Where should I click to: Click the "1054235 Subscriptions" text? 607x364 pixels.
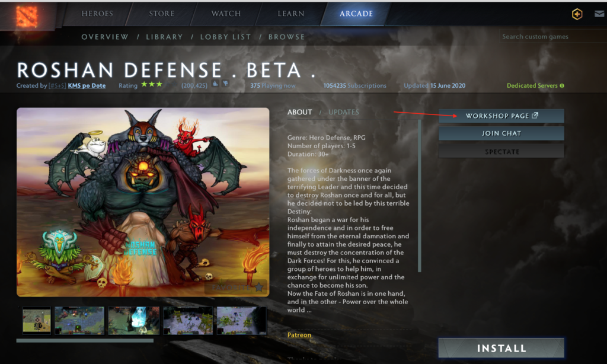(354, 85)
